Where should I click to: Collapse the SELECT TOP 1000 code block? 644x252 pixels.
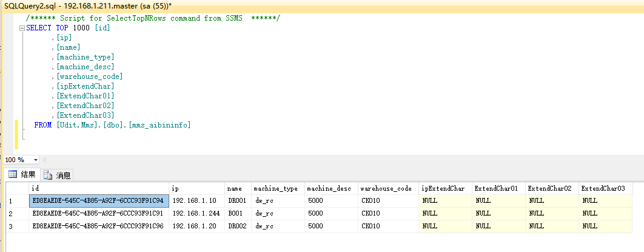click(22, 28)
